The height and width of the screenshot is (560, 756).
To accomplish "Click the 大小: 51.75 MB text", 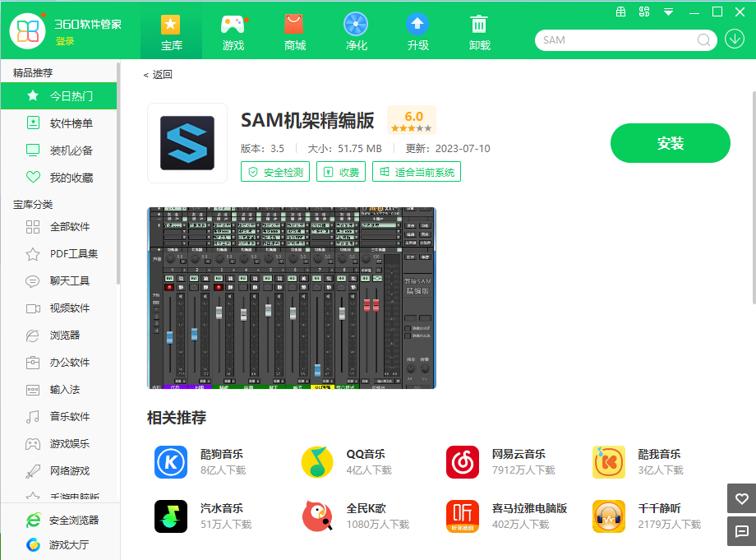I will (345, 149).
